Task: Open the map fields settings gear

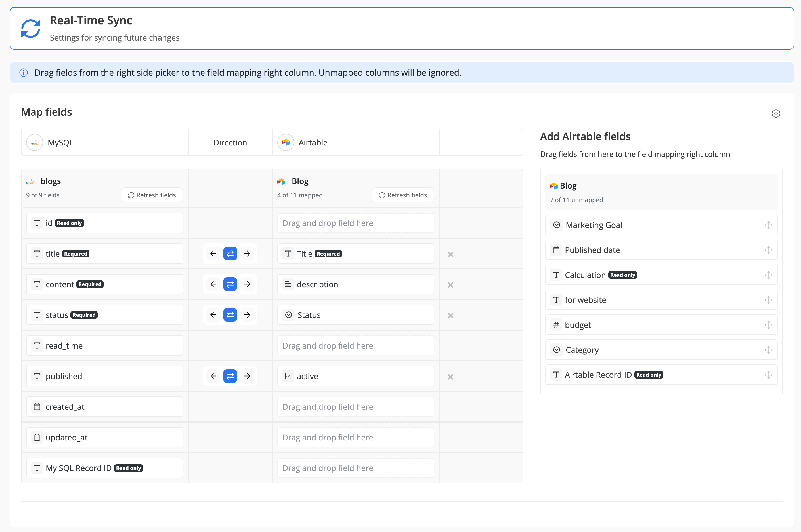Action: point(775,113)
